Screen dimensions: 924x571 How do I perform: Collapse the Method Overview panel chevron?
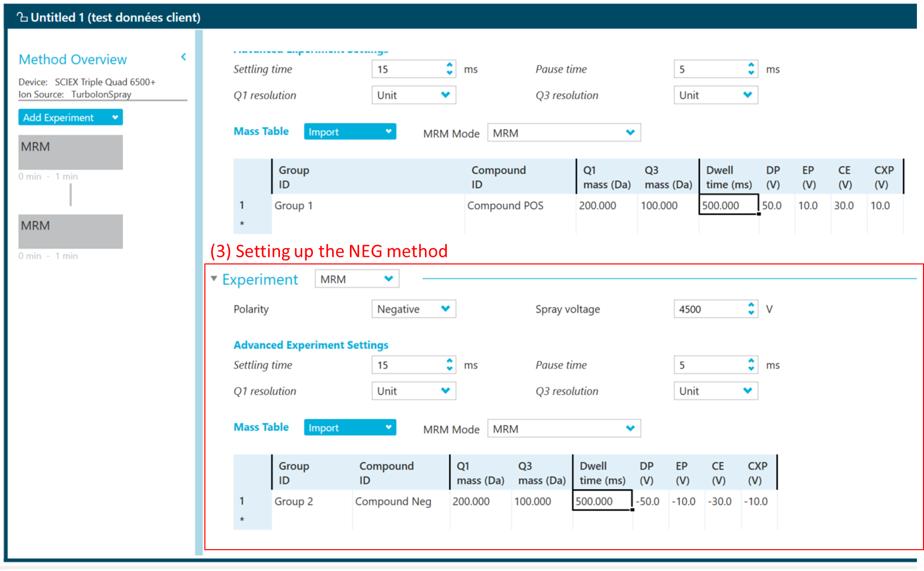[184, 57]
